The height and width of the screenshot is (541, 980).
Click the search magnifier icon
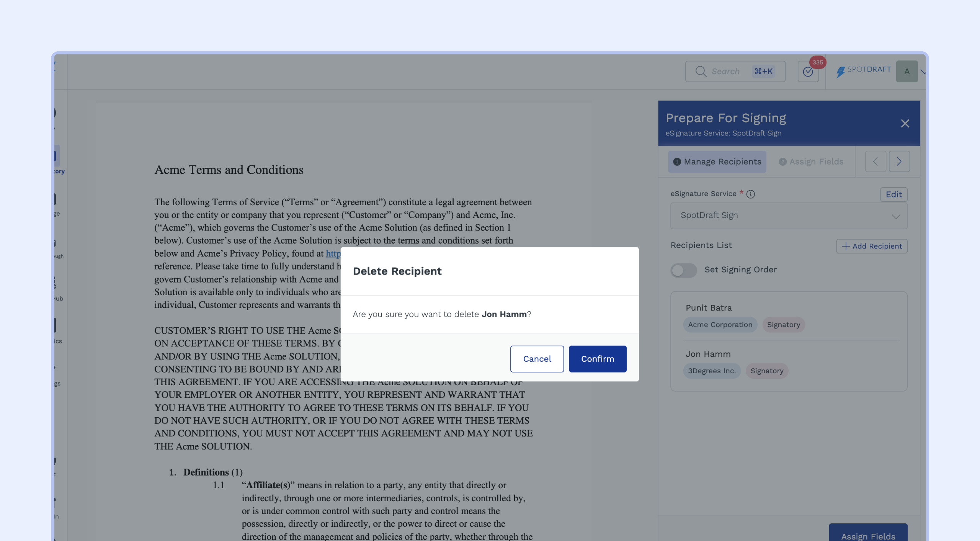point(701,71)
